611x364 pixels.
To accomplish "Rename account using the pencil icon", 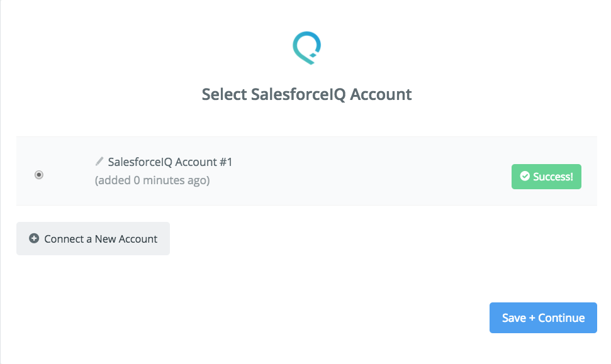I will tap(99, 161).
